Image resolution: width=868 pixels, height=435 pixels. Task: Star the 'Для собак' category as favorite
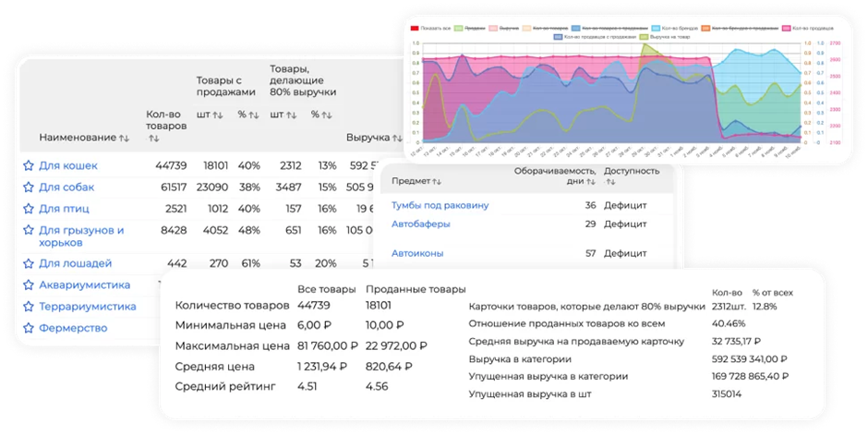29,187
